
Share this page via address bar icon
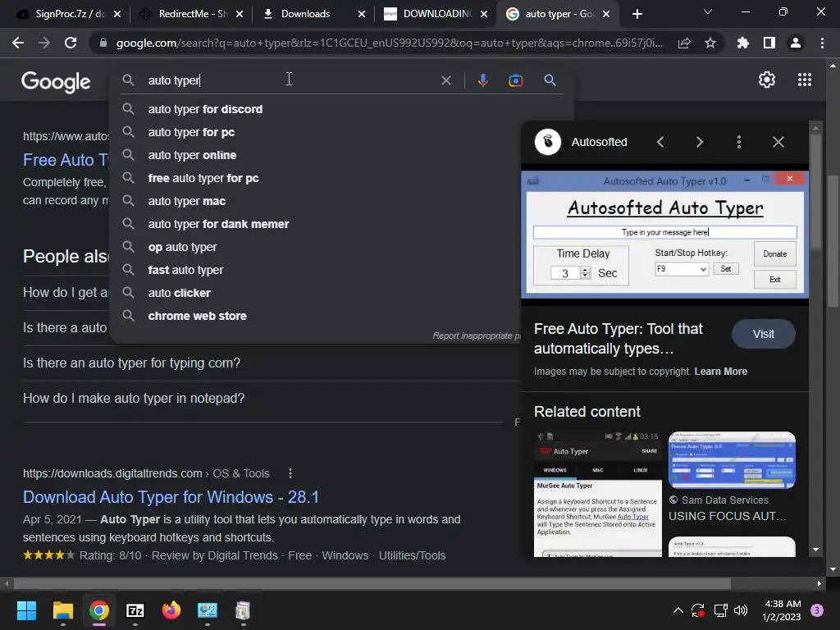pos(684,43)
